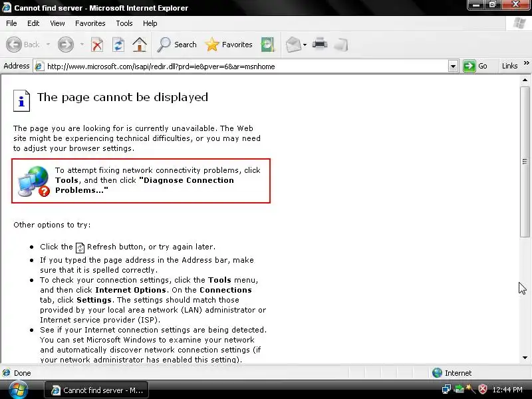The width and height of the screenshot is (532, 399).
Task: Click the "Done" status bar text
Action: (x=23, y=373)
